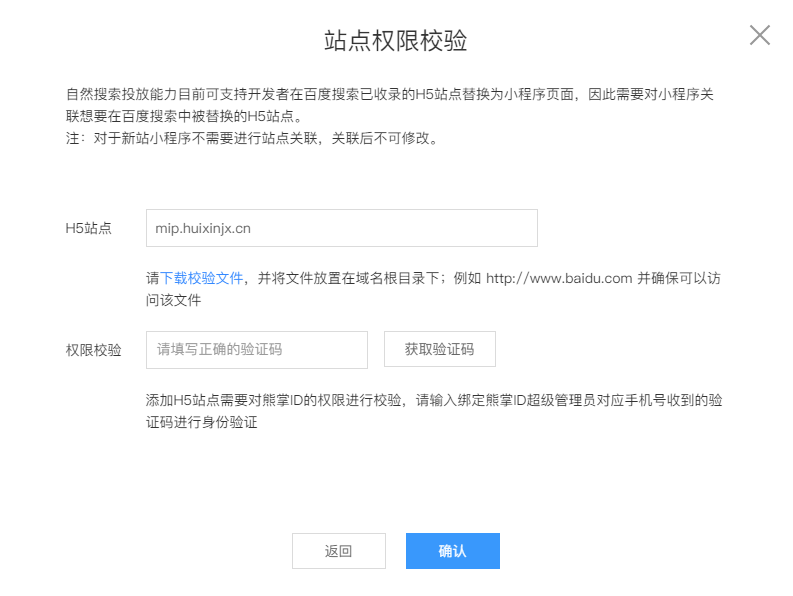Viewport: 793px width, 596px height.
Task: Click the 请 character before the download link
Action: click(x=153, y=278)
